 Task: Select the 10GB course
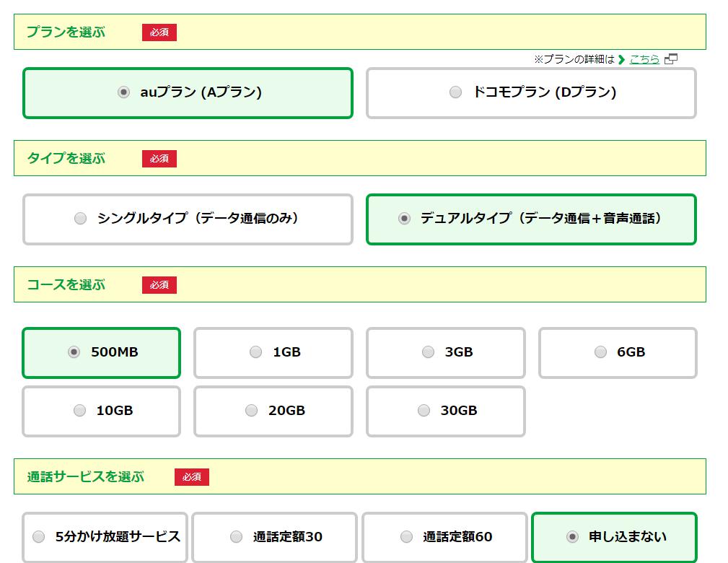click(101, 411)
